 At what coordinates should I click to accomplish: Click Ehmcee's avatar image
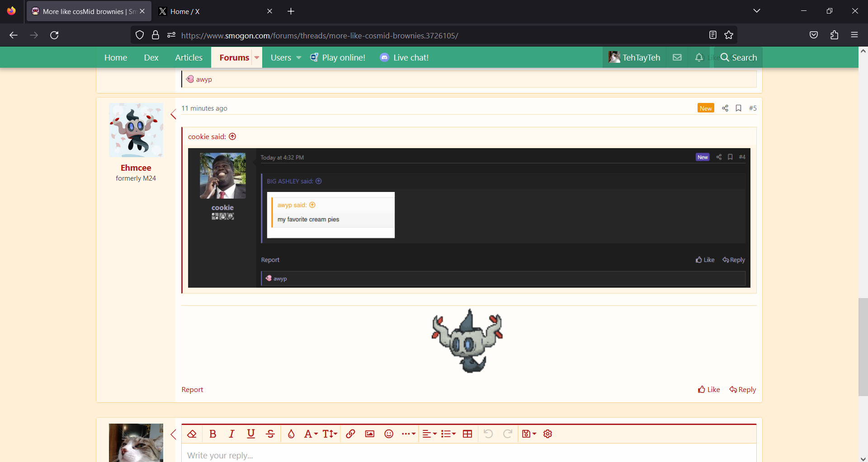136,130
